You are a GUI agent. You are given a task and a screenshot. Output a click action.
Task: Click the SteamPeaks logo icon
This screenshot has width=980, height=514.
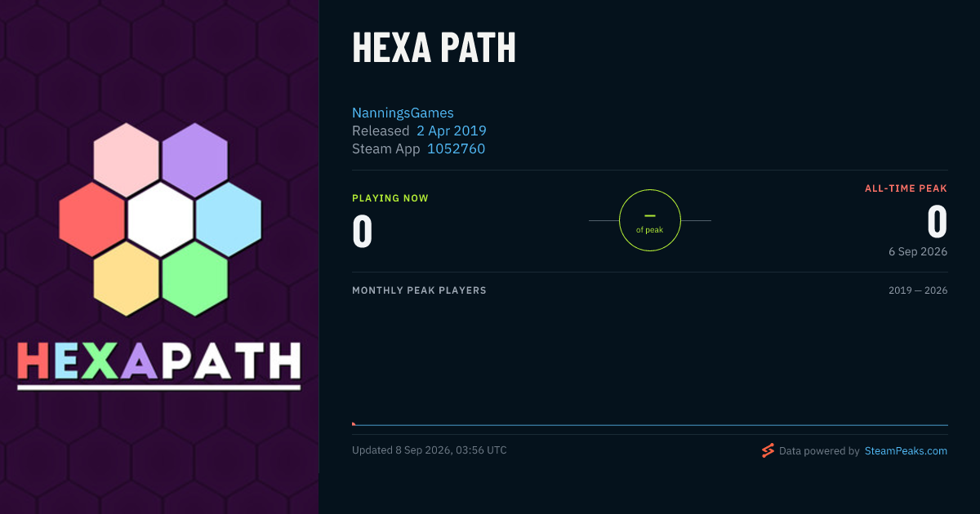768,450
